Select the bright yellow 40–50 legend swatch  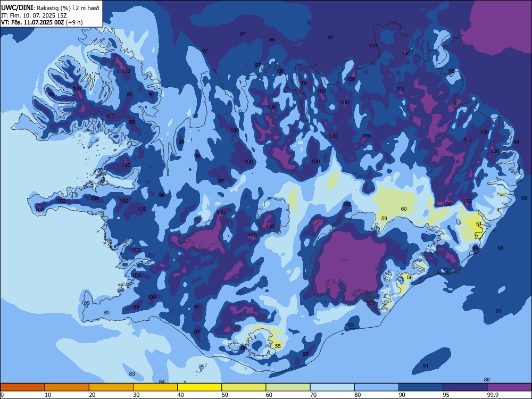coord(199,387)
